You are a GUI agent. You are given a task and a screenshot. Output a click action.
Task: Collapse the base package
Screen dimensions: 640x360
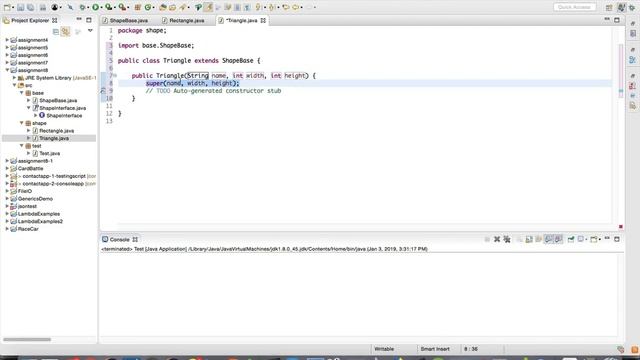pyautogui.click(x=22, y=93)
